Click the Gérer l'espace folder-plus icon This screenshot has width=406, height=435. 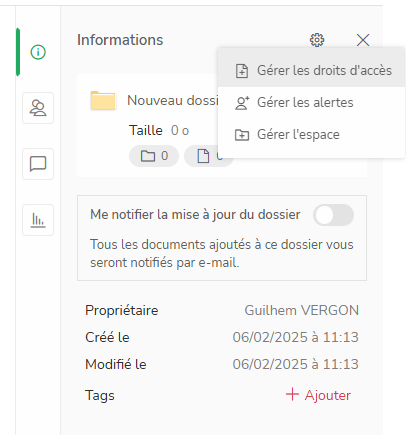(x=242, y=135)
